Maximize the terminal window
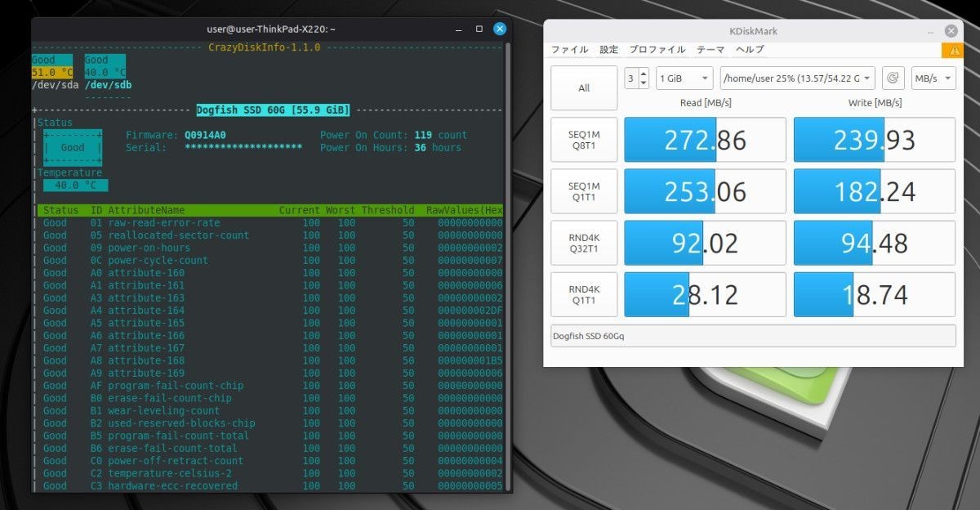The image size is (980, 510). [479, 29]
